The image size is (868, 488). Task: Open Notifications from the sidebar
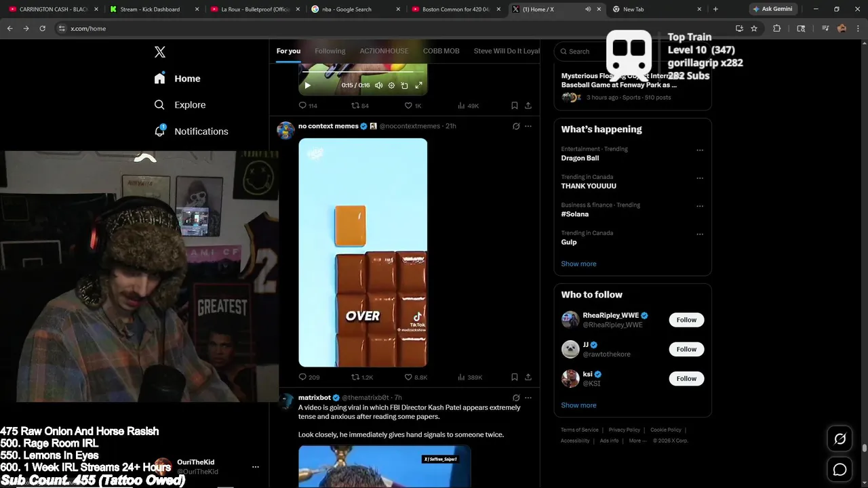191,131
